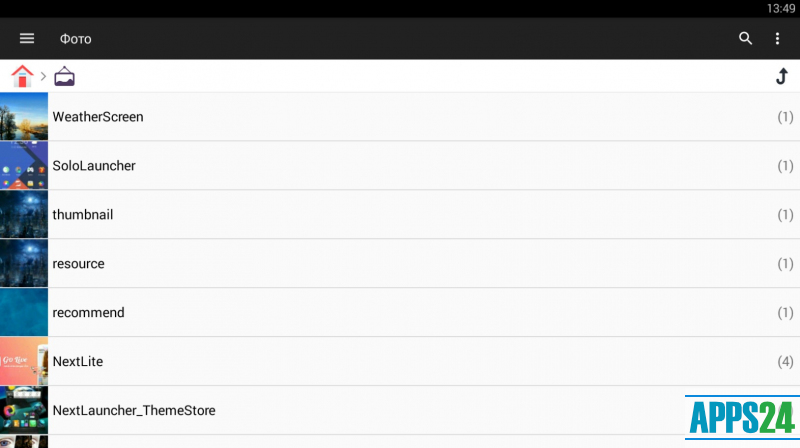The width and height of the screenshot is (800, 448).
Task: Open the NextLite folder
Action: (x=78, y=362)
